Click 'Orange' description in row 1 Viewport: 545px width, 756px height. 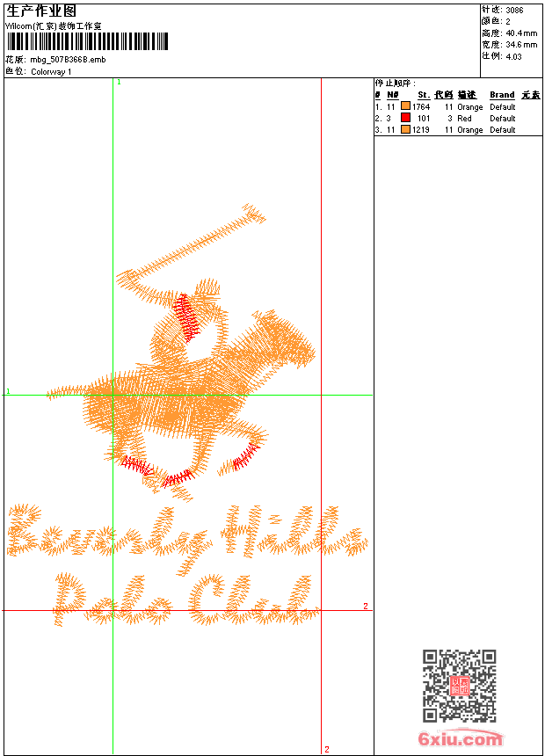[469, 107]
